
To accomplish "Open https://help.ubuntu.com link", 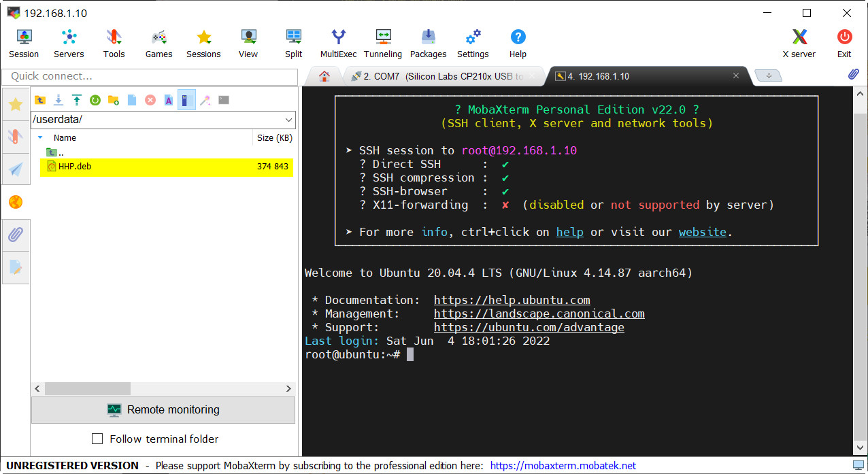I will [x=512, y=300].
